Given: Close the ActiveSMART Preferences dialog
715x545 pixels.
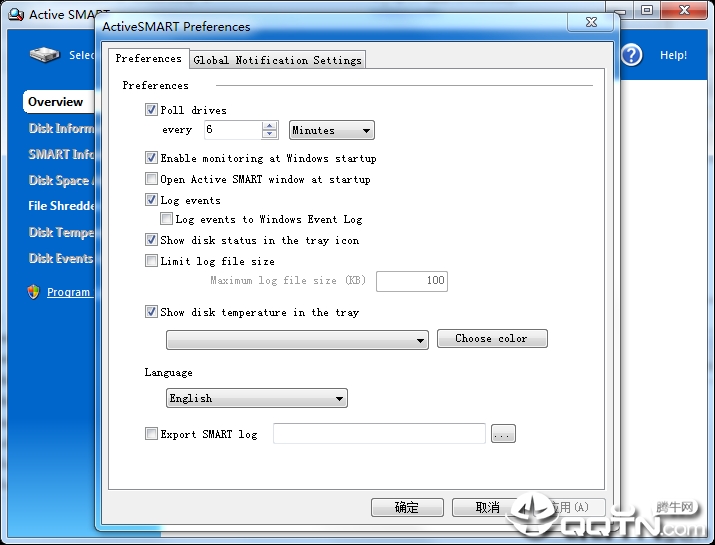Looking at the screenshot, I should click(x=591, y=21).
